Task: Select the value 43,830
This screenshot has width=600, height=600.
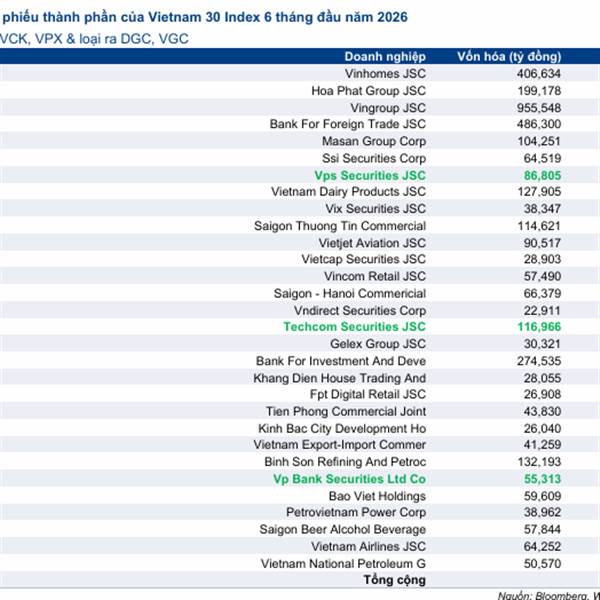Action: [x=542, y=412]
